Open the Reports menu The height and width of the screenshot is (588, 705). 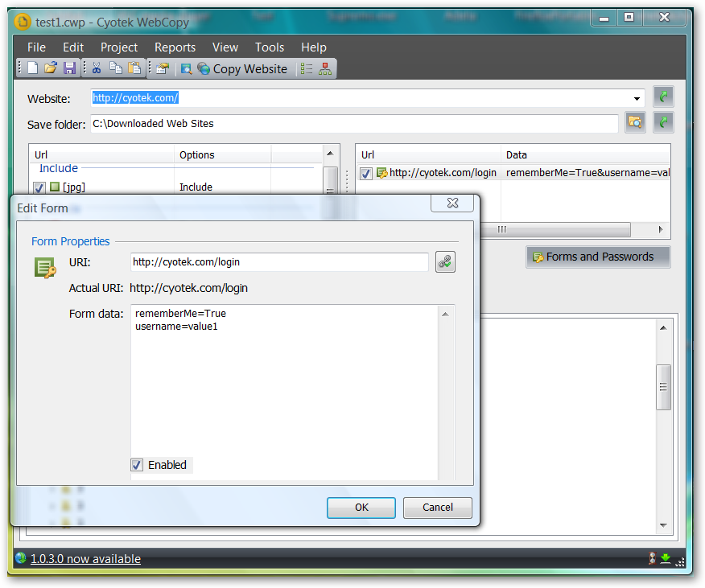point(175,47)
